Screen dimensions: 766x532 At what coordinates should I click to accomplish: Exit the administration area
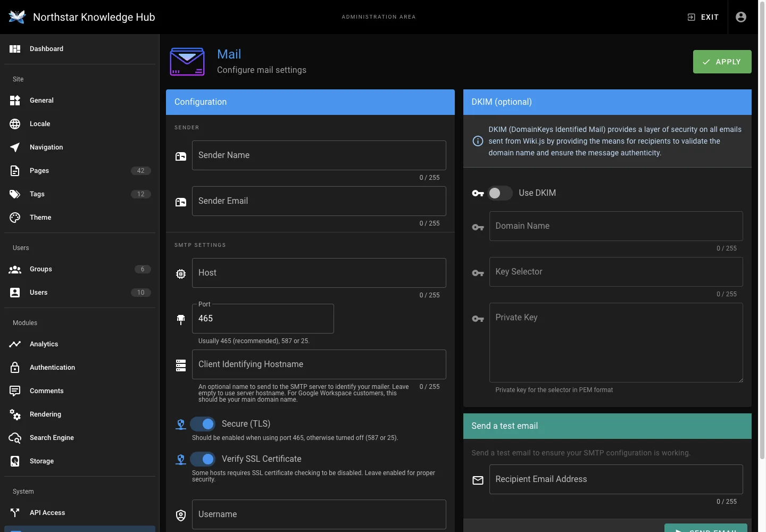[703, 17]
